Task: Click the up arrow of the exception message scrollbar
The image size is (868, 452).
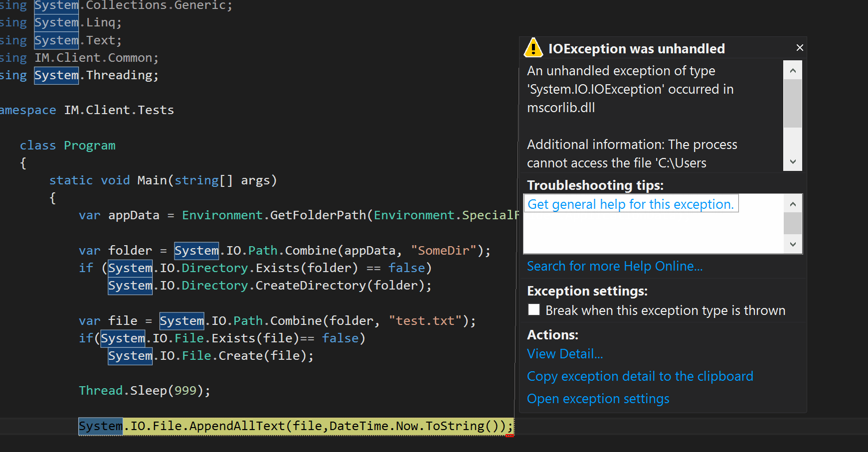Action: [x=793, y=70]
